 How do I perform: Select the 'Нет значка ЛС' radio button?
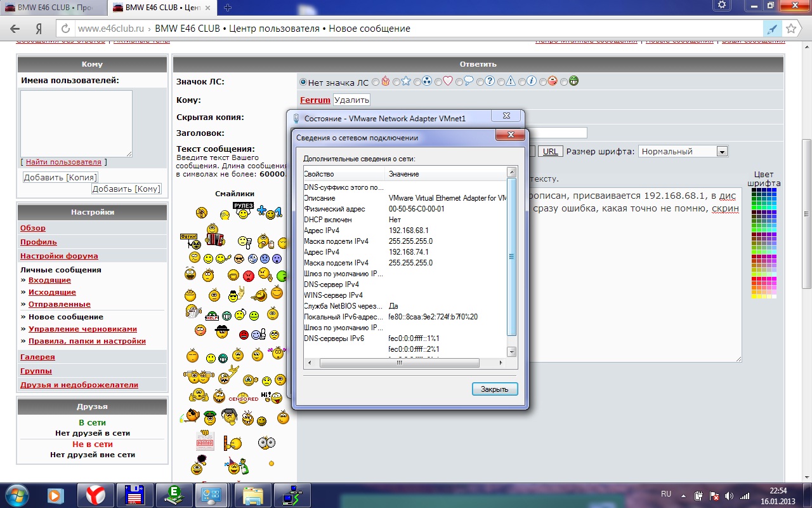tap(303, 82)
